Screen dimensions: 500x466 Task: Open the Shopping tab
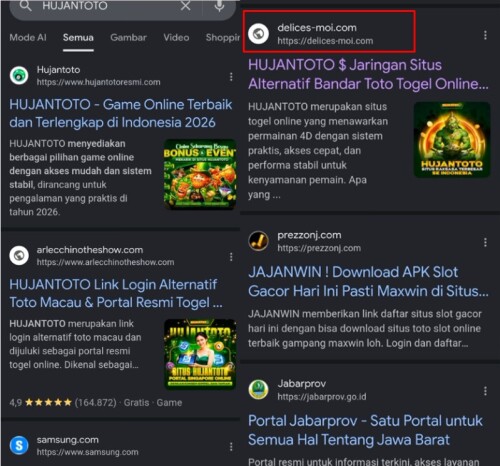(222, 38)
